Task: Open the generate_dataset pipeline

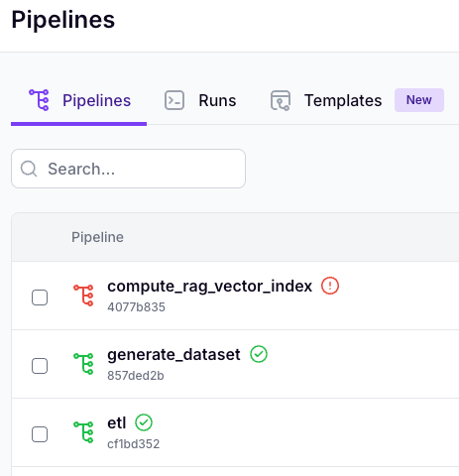Action: pyautogui.click(x=173, y=355)
